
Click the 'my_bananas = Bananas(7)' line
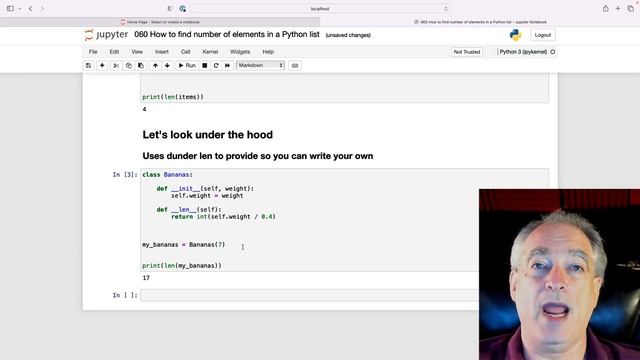click(184, 244)
